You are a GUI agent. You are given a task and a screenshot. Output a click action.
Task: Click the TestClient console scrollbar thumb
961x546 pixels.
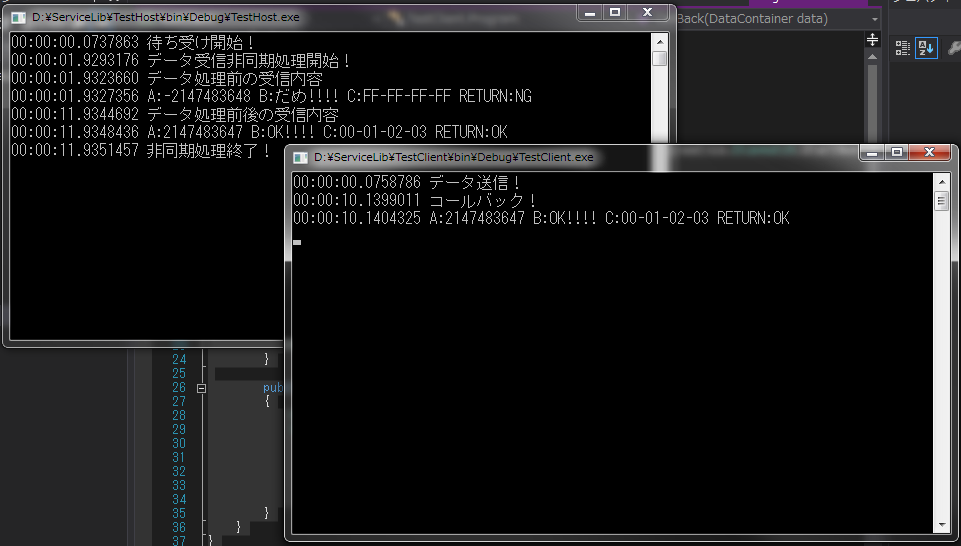pyautogui.click(x=942, y=201)
